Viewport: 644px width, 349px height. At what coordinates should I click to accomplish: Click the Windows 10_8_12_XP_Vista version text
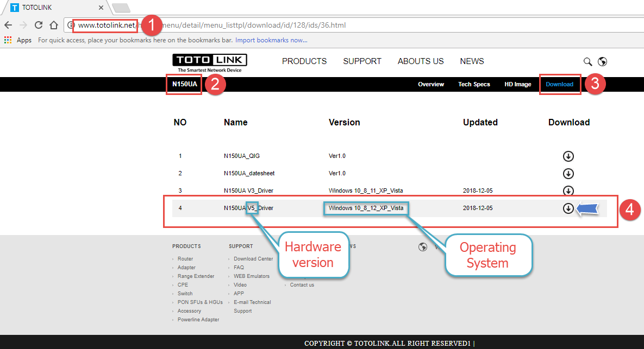point(366,208)
